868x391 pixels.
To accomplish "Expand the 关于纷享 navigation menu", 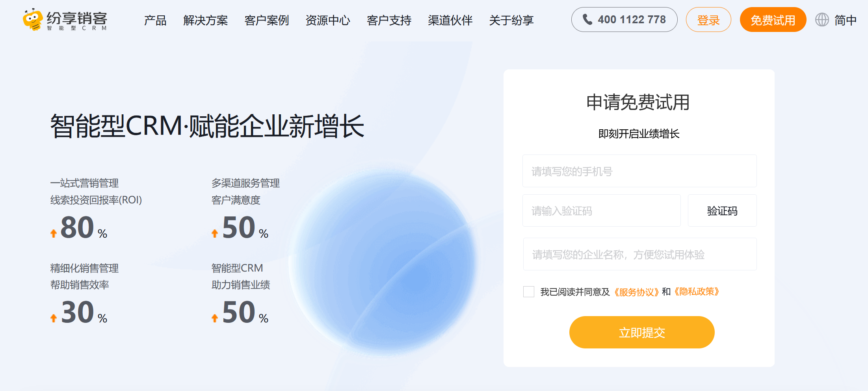I will pyautogui.click(x=511, y=20).
